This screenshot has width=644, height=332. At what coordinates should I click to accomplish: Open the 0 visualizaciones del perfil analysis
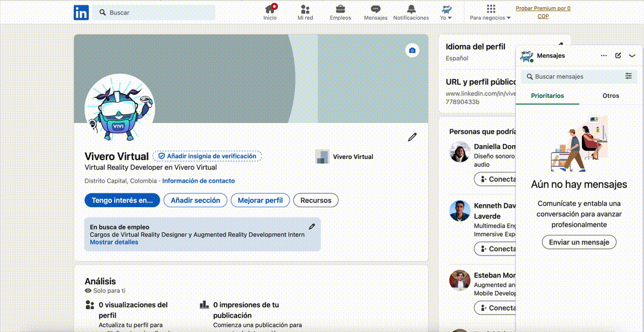click(x=133, y=310)
